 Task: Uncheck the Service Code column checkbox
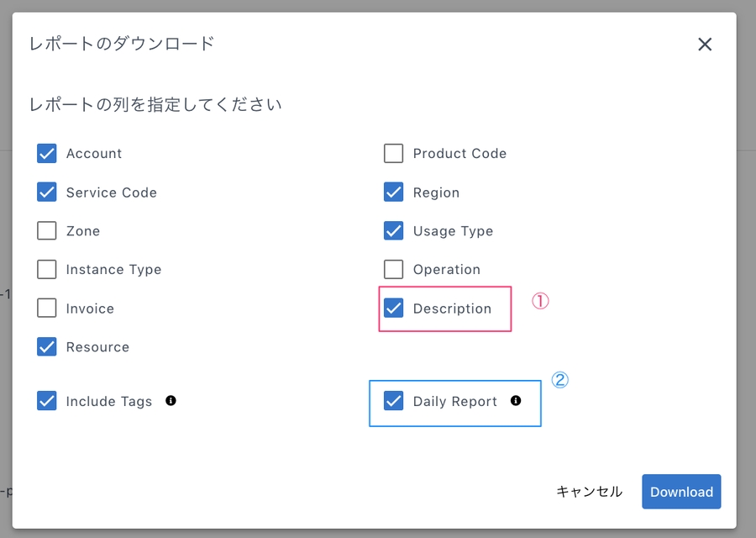coord(47,193)
